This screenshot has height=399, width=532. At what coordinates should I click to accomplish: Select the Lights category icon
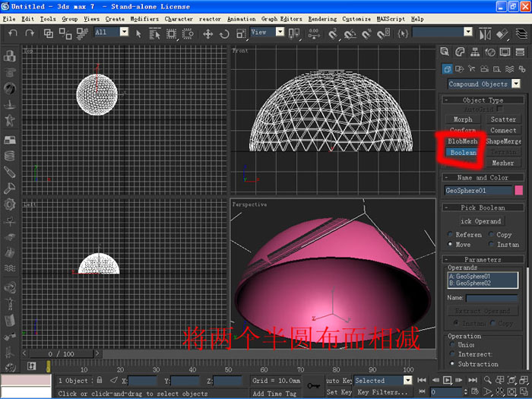point(472,69)
